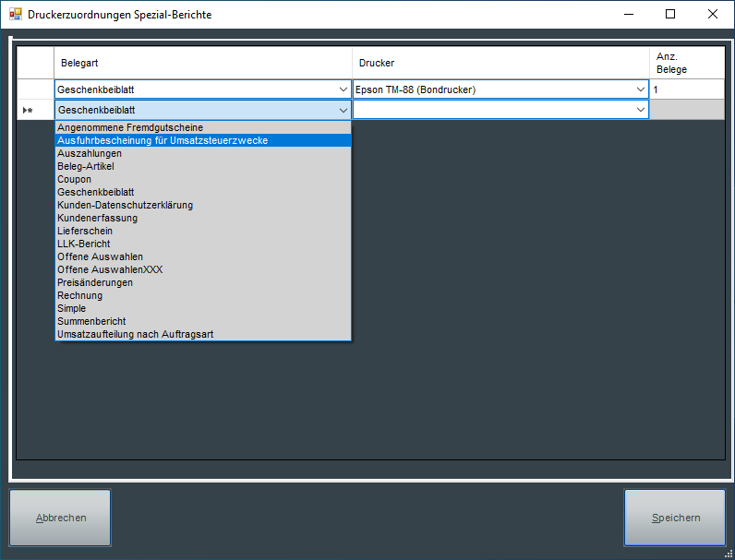Expand empty Drucker dropdown in new row

[641, 110]
